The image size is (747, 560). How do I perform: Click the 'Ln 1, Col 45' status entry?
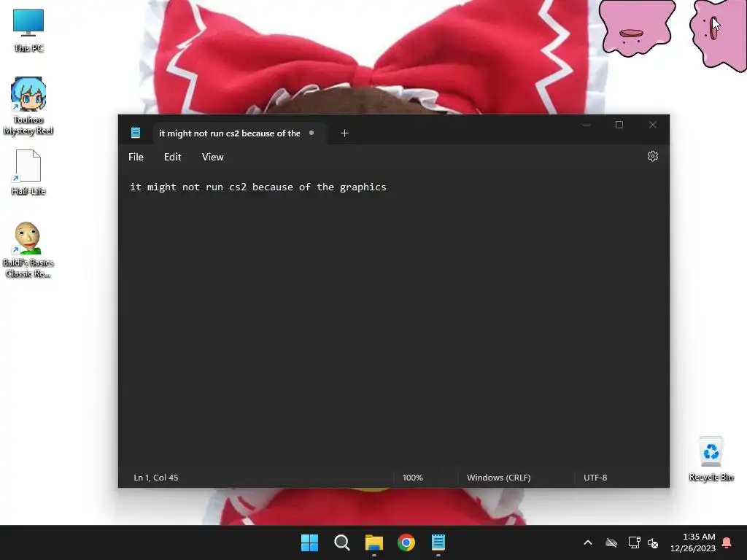156,477
